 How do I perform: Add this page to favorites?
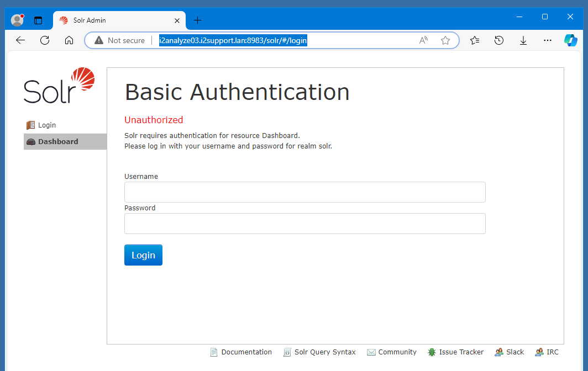pyautogui.click(x=445, y=40)
